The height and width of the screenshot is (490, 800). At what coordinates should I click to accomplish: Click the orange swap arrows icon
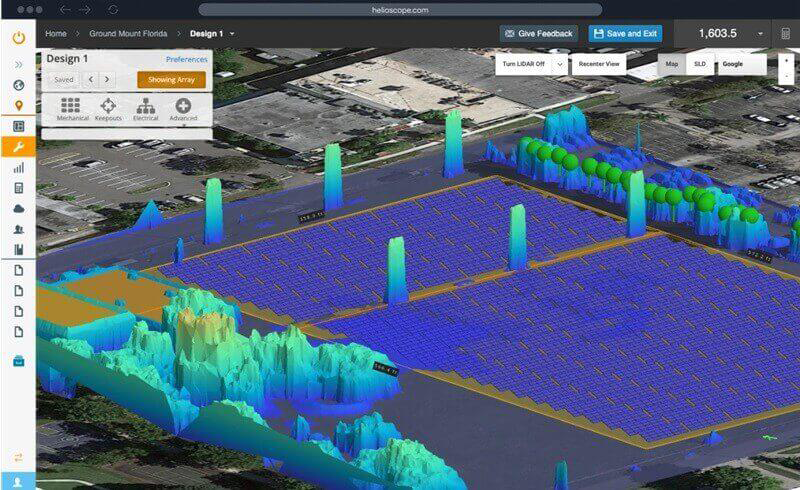click(x=18, y=457)
